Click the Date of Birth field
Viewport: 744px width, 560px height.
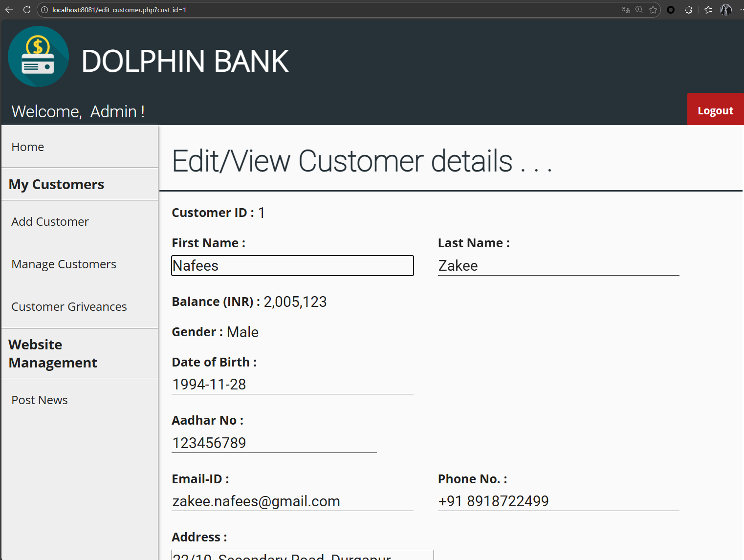292,385
